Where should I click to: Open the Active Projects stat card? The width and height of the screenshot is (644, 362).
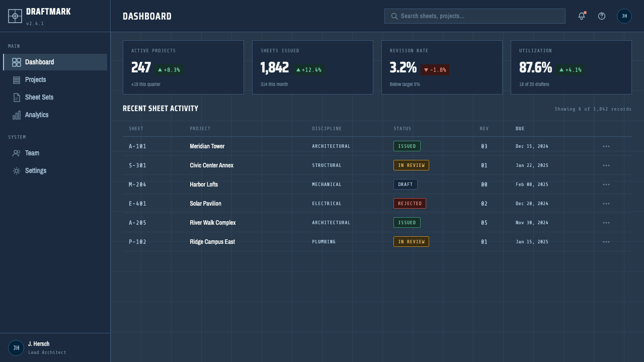(x=183, y=67)
